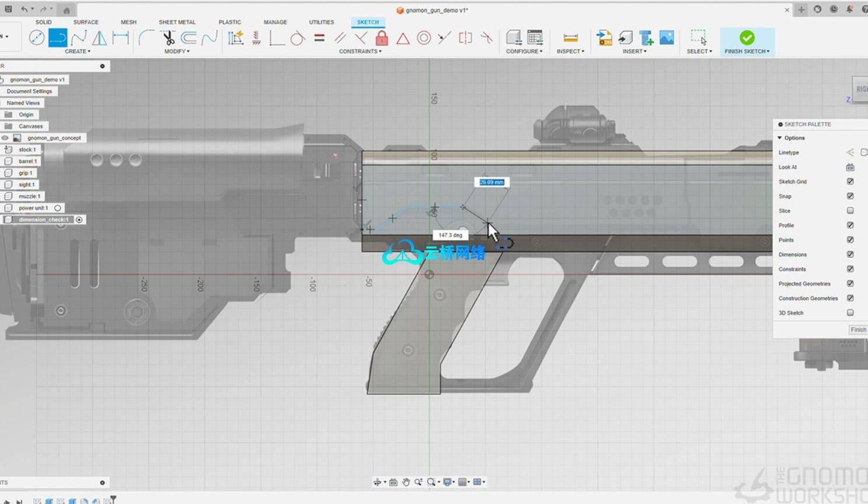
Task: Select the Fit Point Spline tool
Action: click(79, 38)
